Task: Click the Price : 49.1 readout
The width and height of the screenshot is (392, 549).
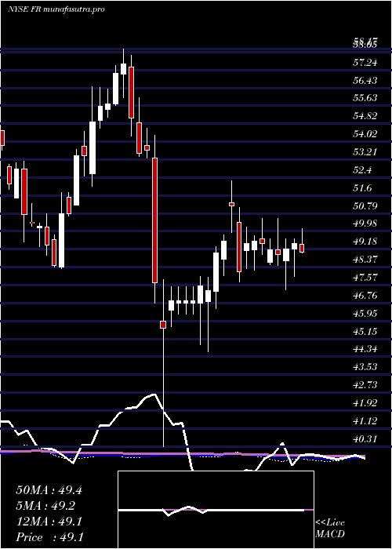Action: pos(49,537)
